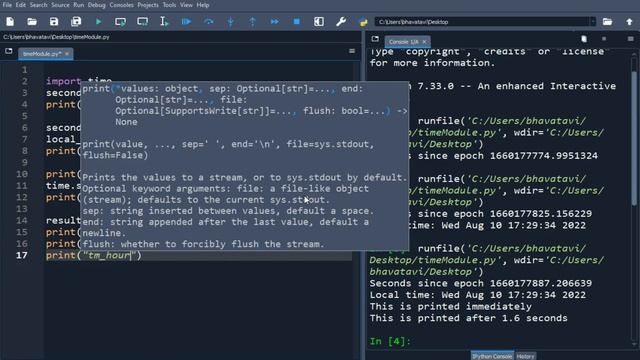Start debugging the file icon
Viewport: 640px width, 360px height.
pyautogui.click(x=187, y=22)
